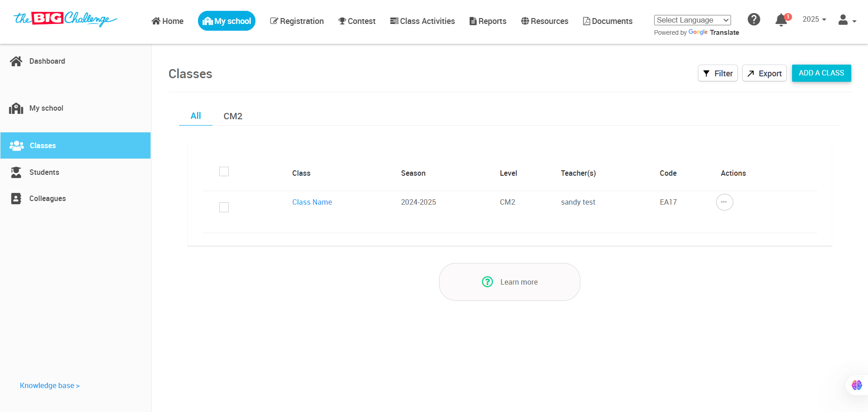868x412 pixels.
Task: Open the brain assistant widget
Action: pyautogui.click(x=857, y=385)
